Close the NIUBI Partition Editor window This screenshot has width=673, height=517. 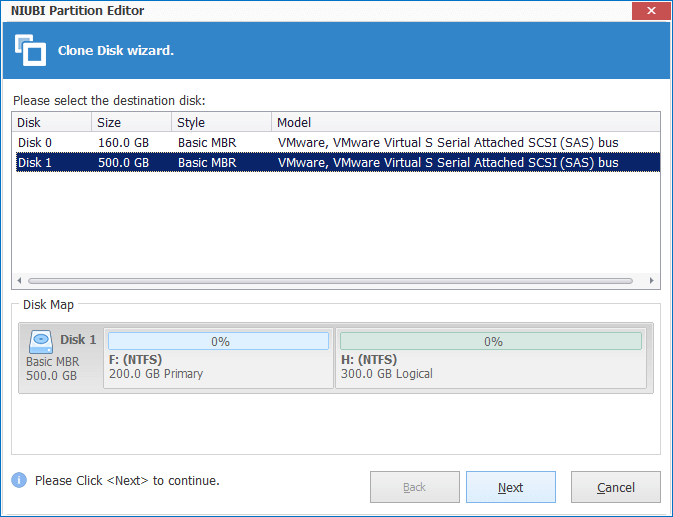coord(650,11)
